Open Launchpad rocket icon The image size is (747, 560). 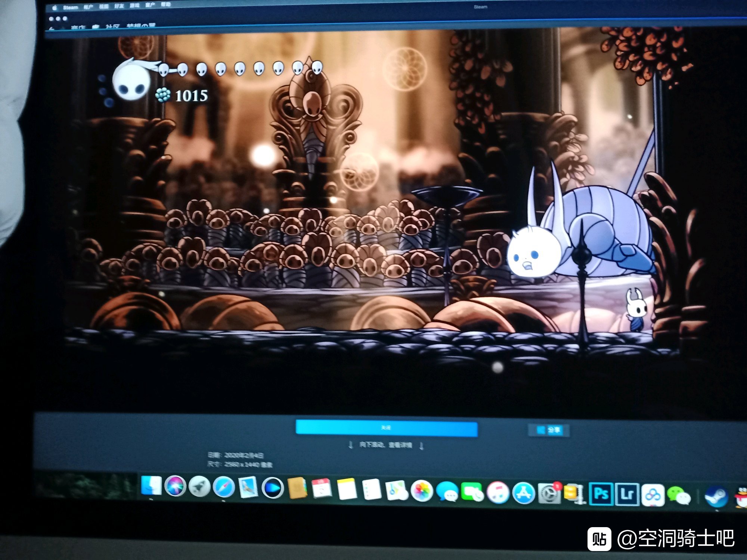pyautogui.click(x=199, y=487)
